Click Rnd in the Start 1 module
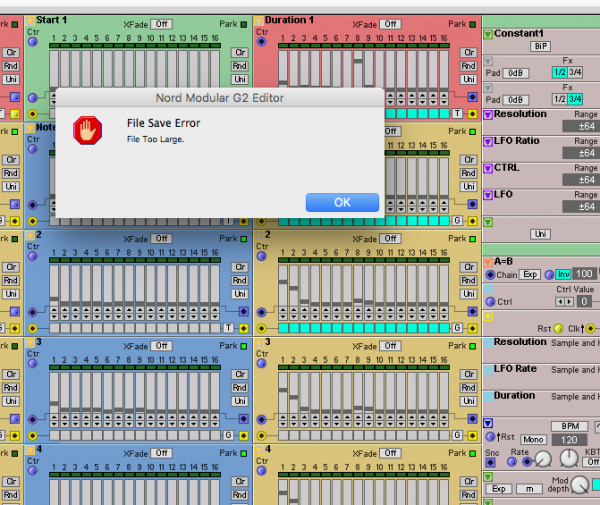The image size is (600, 505). [240, 66]
